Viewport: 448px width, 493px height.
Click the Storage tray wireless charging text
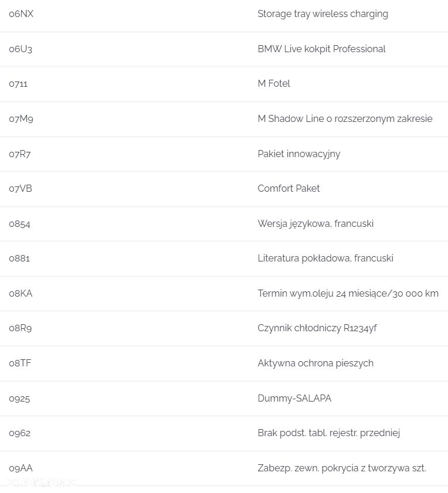(323, 14)
